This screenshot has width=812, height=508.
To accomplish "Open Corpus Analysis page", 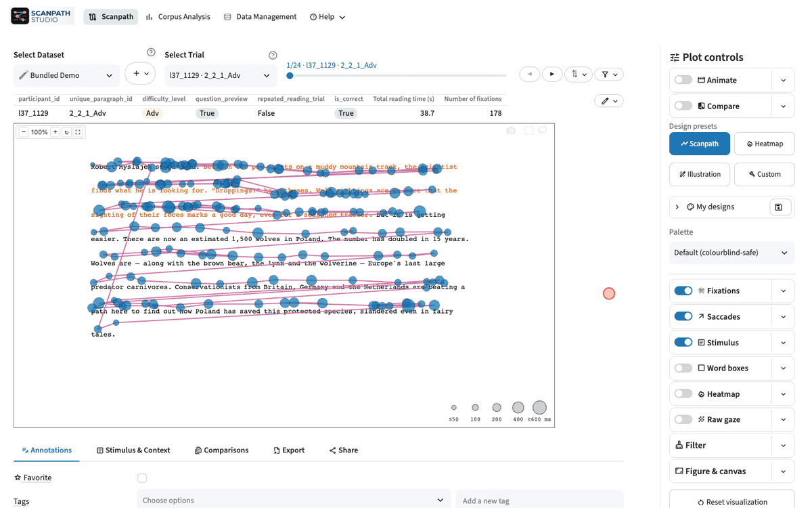I will click(178, 17).
